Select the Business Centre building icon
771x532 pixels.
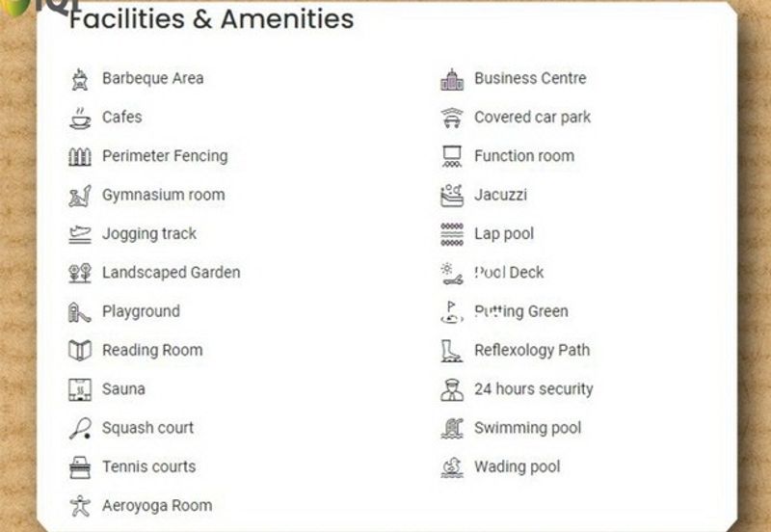pyautogui.click(x=452, y=79)
